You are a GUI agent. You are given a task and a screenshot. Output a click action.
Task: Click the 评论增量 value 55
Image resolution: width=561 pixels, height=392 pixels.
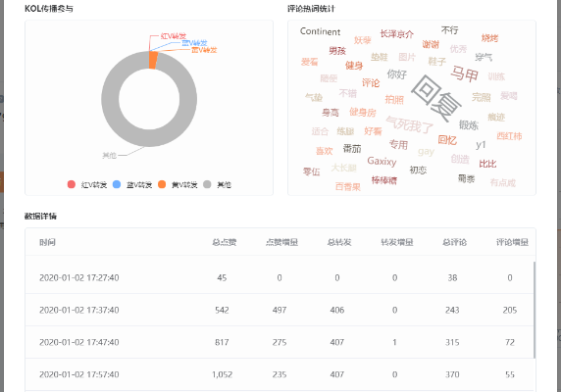[510, 374]
